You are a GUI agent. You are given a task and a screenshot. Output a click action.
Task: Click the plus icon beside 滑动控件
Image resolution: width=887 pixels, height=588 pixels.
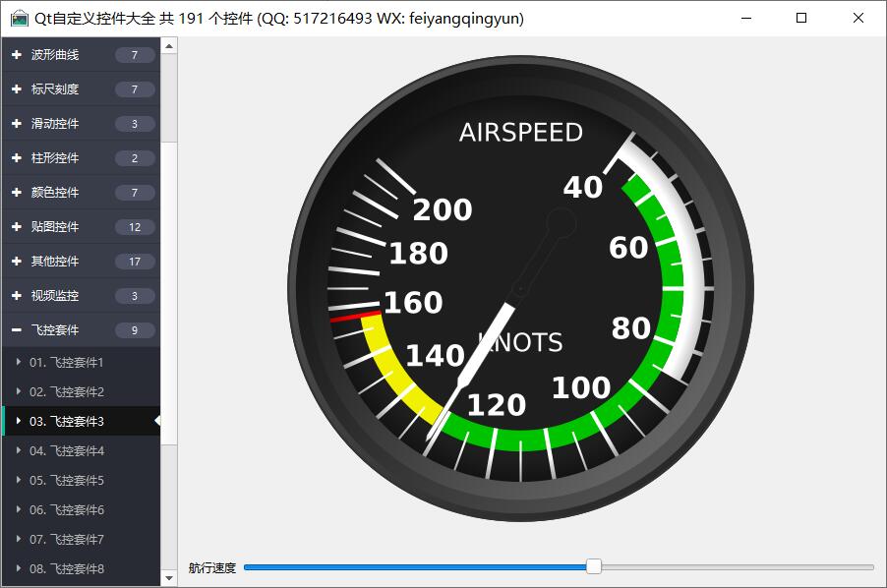[x=17, y=124]
